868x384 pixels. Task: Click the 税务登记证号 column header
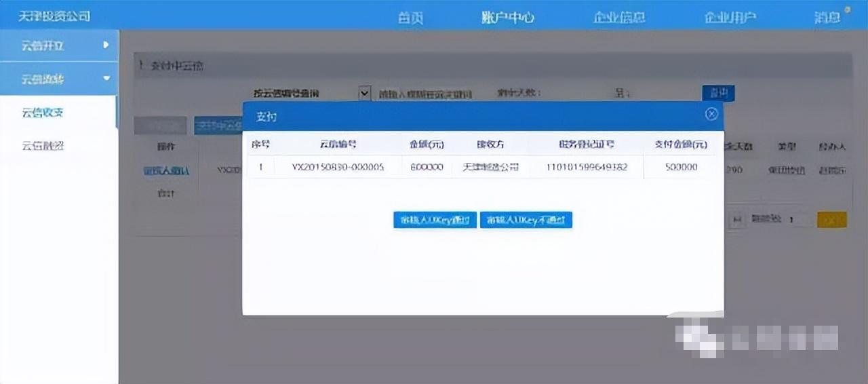(x=587, y=145)
